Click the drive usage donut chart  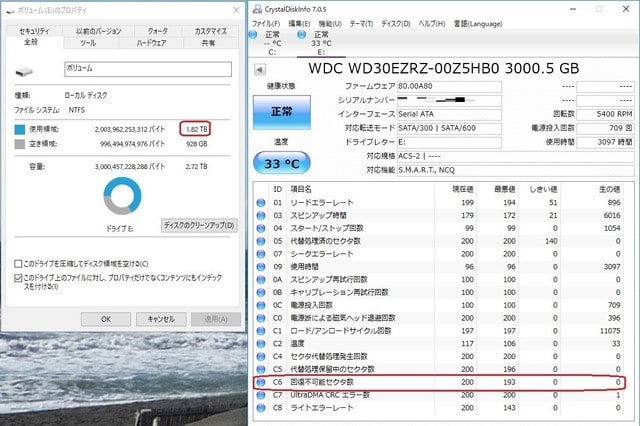click(122, 196)
